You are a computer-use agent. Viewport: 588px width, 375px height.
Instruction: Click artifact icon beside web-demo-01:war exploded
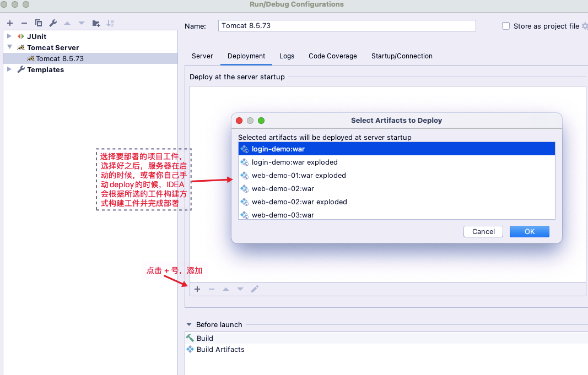[x=245, y=175]
